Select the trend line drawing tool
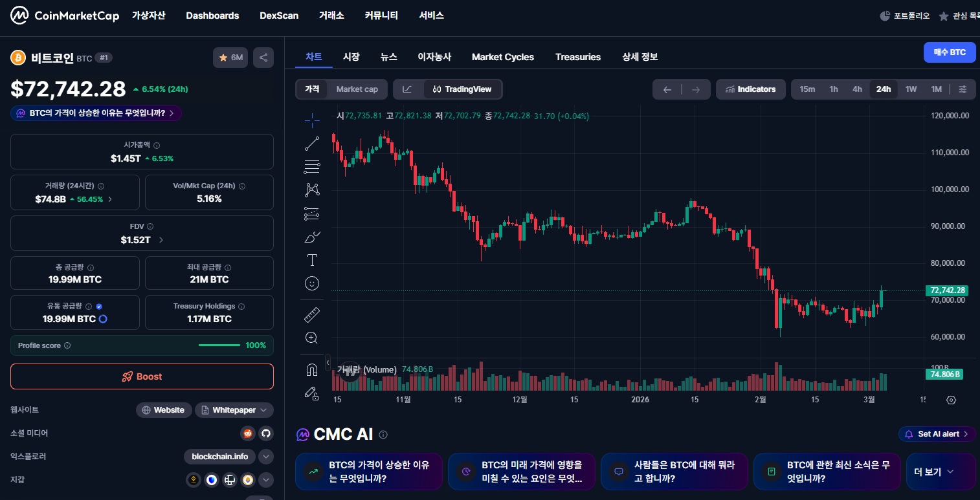This screenshot has height=500, width=980. coord(312,144)
